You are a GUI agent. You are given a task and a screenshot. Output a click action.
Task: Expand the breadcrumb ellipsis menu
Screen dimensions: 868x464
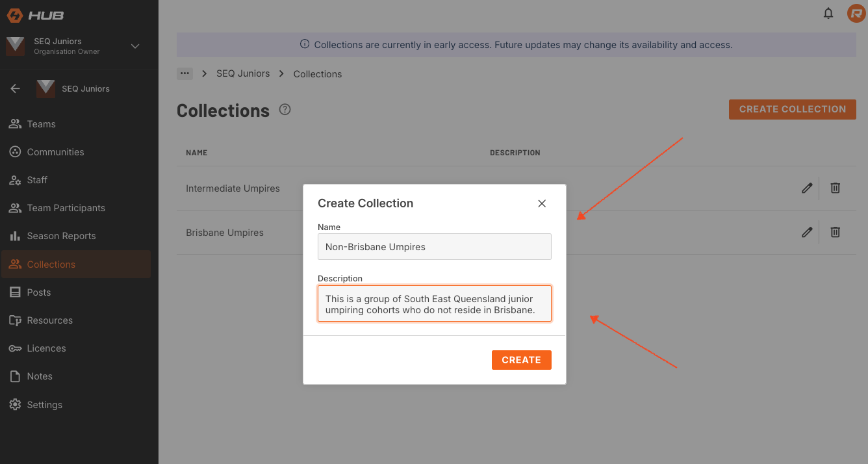[185, 73]
